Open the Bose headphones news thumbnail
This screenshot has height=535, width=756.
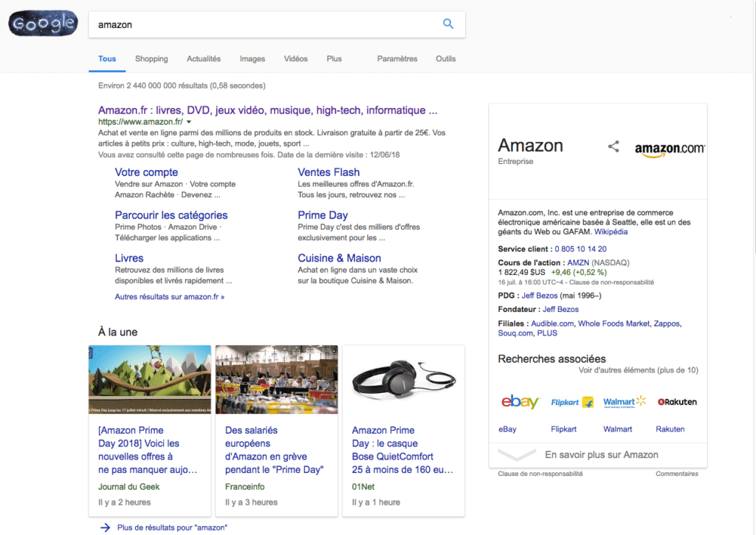(x=404, y=379)
